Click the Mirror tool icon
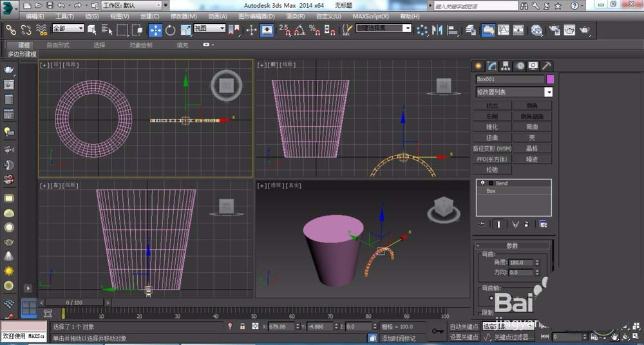Screen dimensions: 644x345 [438, 30]
